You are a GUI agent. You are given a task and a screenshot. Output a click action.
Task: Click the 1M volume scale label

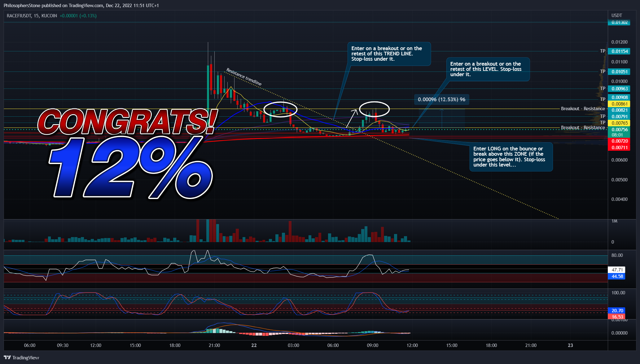coord(614,221)
